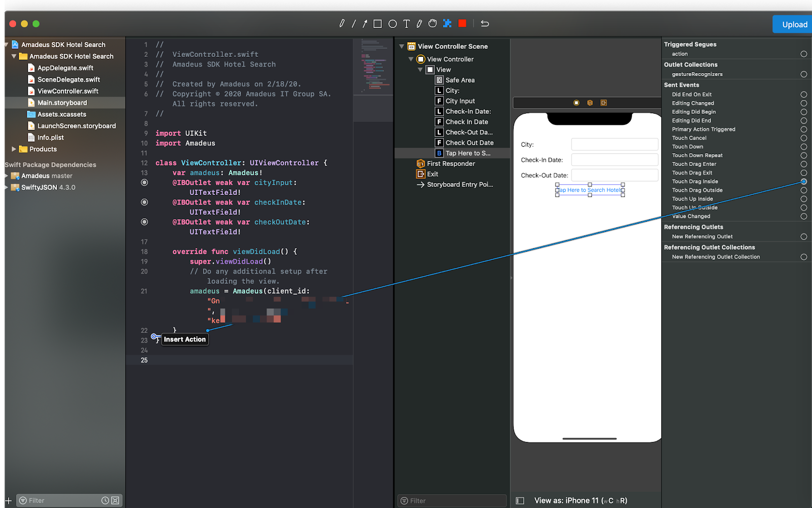Select First Responder in document outline
Image resolution: width=812 pixels, height=508 pixels.
click(x=451, y=163)
